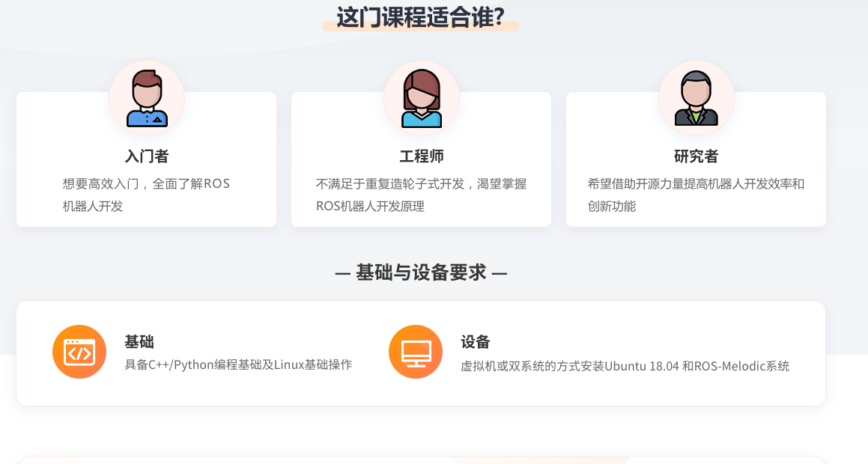Viewport: 868px width, 464px height.
Task: Click the female engineer avatar icon
Action: 422,98
